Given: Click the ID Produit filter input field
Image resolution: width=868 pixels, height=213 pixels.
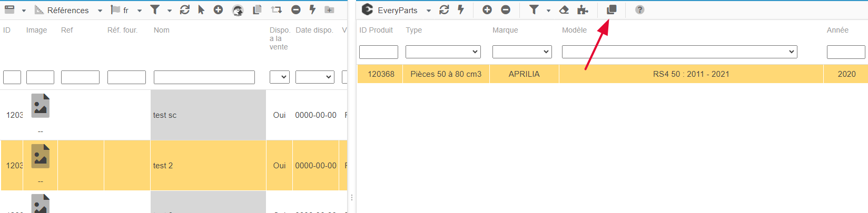Looking at the screenshot, I should [378, 52].
